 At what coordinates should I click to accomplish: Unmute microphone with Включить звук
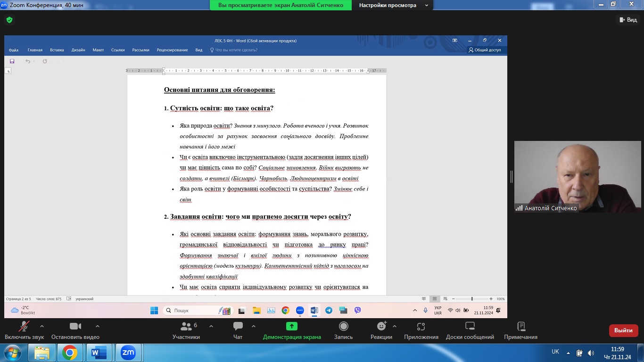pos(24,327)
